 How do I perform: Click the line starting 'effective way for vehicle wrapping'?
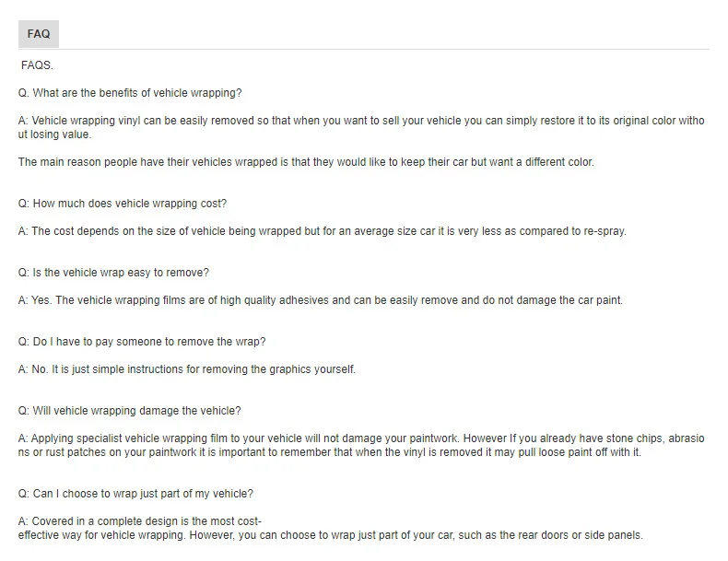330,535
